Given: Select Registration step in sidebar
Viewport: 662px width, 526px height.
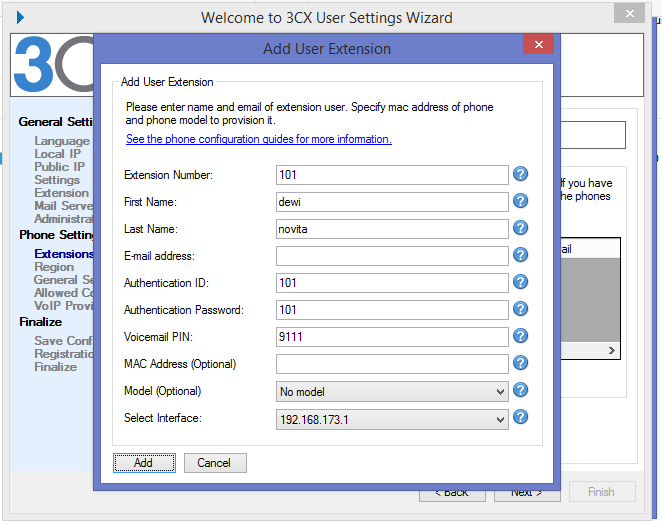Looking at the screenshot, I should pos(64,354).
